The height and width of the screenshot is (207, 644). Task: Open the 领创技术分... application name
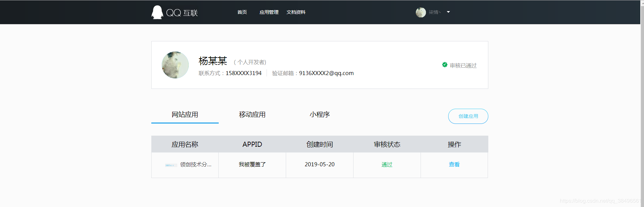(x=195, y=165)
